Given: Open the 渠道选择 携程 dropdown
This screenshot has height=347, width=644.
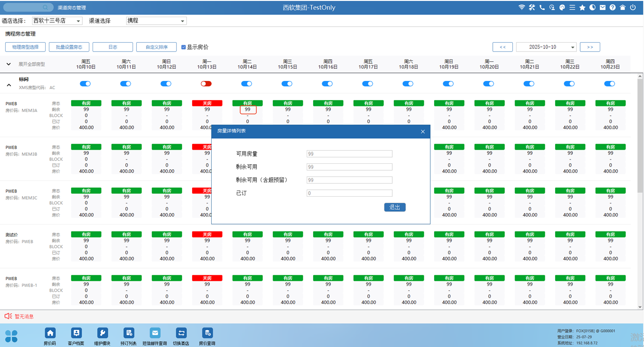Looking at the screenshot, I should click(156, 21).
